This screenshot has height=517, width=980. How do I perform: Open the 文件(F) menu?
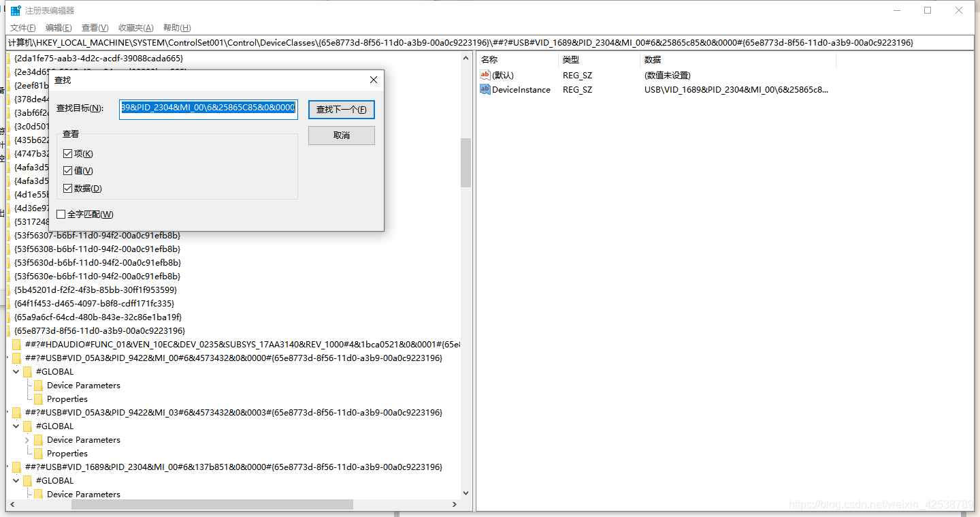[23, 28]
